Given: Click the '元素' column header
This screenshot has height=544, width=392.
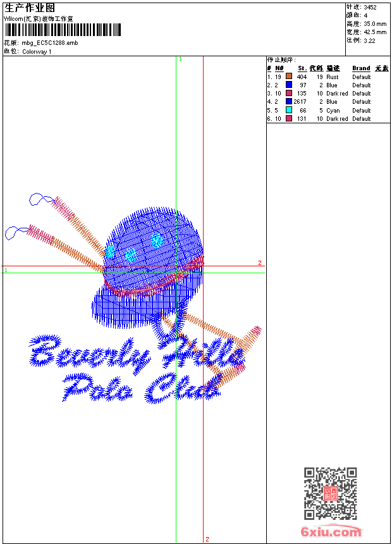Looking at the screenshot, I should point(382,68).
